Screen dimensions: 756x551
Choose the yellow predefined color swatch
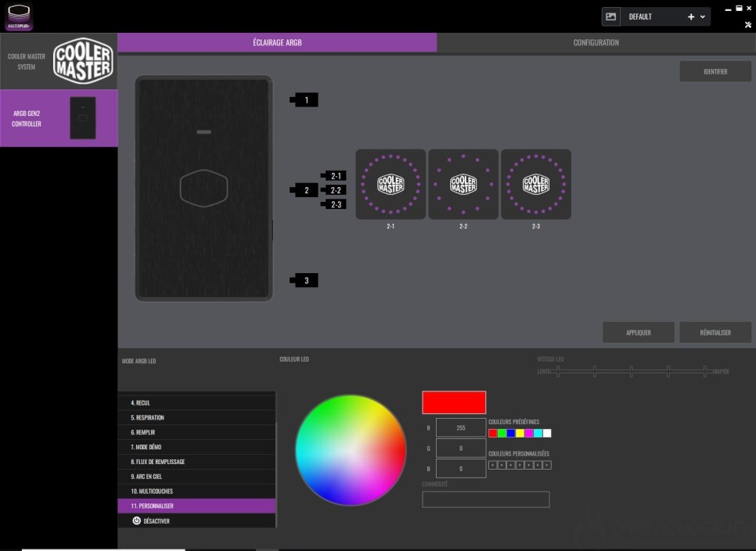click(520, 434)
